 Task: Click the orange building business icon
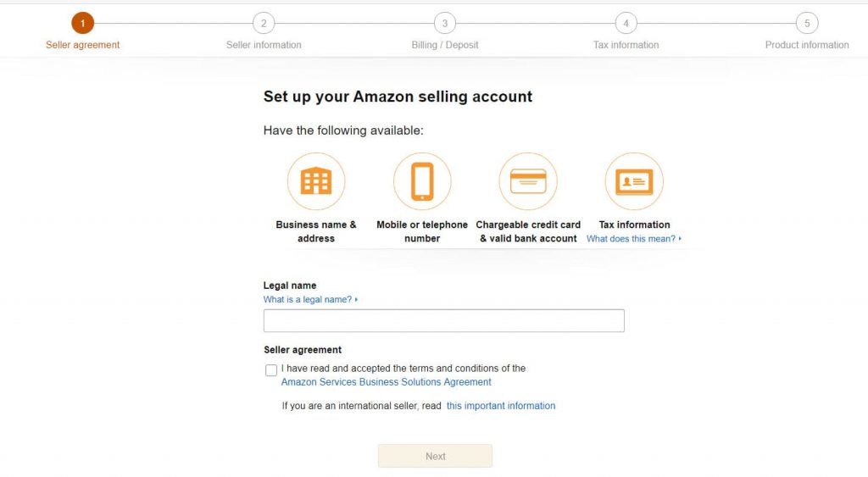(x=316, y=181)
